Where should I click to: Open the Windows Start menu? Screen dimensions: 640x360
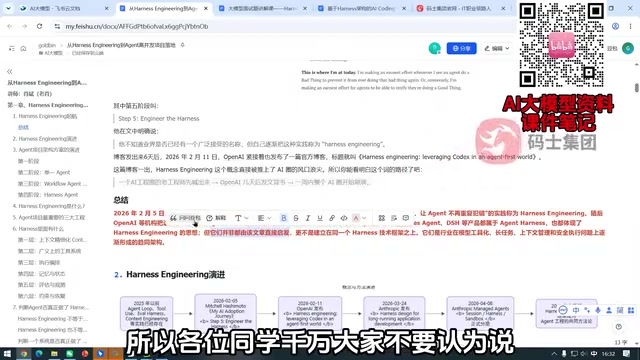(7, 353)
